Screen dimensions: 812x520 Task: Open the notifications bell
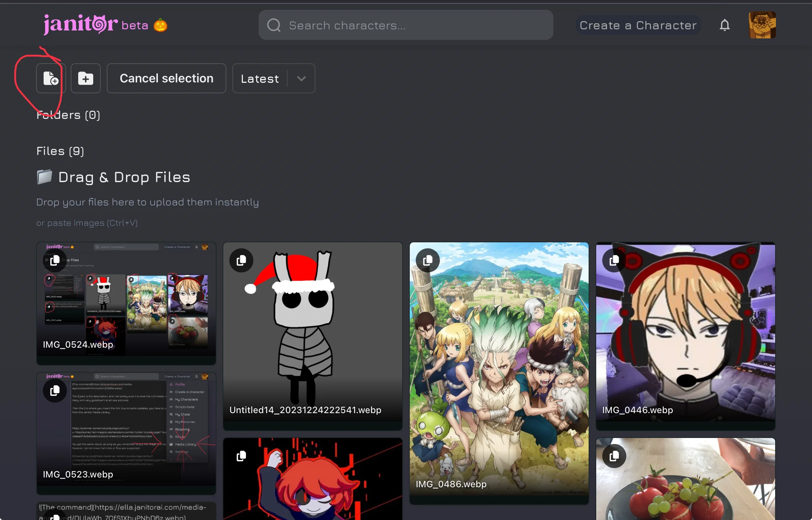[725, 25]
